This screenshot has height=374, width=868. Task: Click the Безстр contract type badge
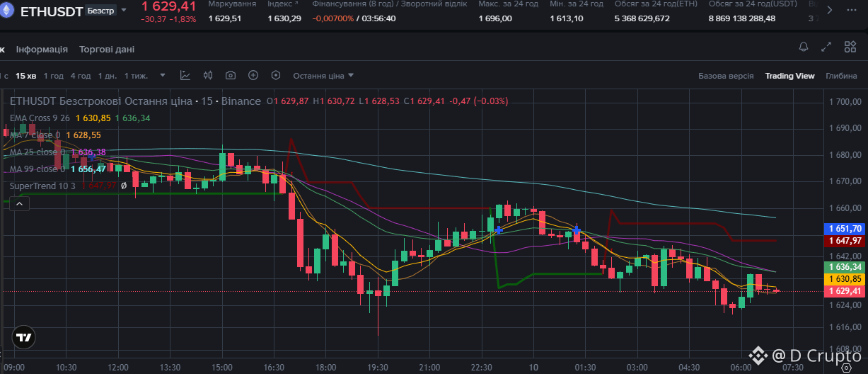101,11
